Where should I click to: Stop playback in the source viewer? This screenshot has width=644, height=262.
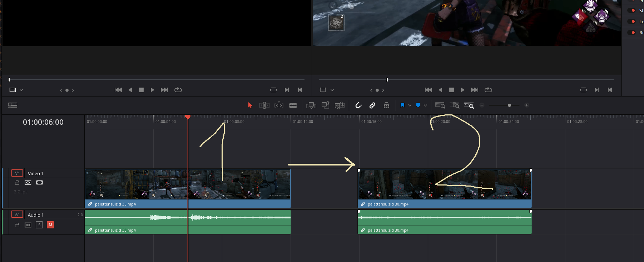[141, 90]
